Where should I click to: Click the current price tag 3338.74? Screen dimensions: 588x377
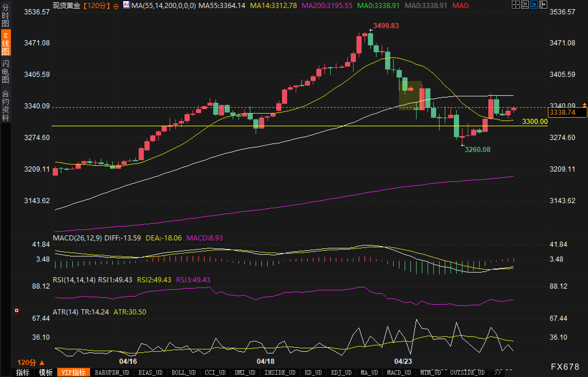[567, 112]
